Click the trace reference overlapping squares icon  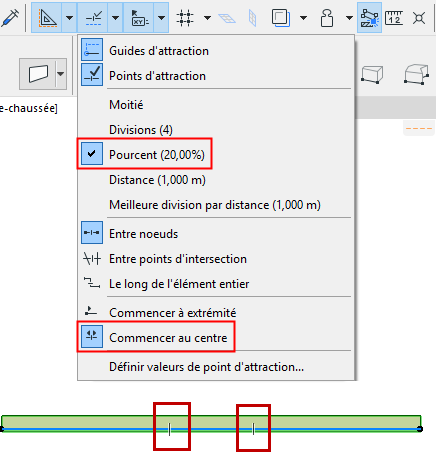281,18
